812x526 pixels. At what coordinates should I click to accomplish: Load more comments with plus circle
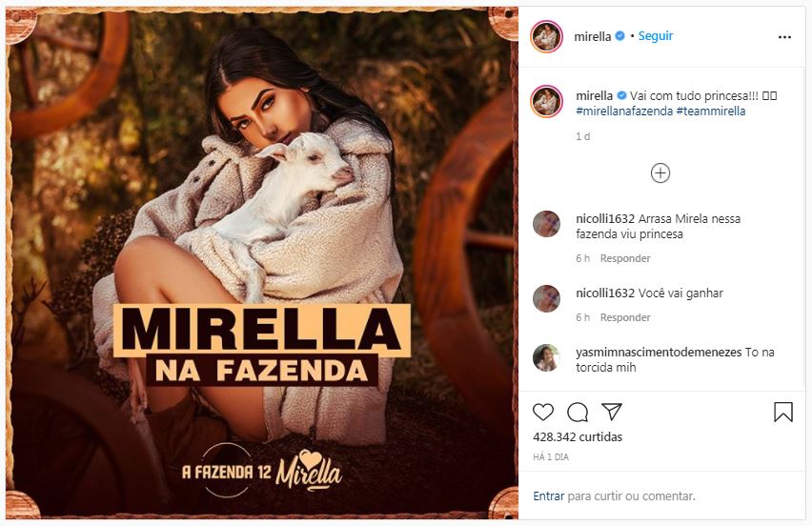click(660, 172)
